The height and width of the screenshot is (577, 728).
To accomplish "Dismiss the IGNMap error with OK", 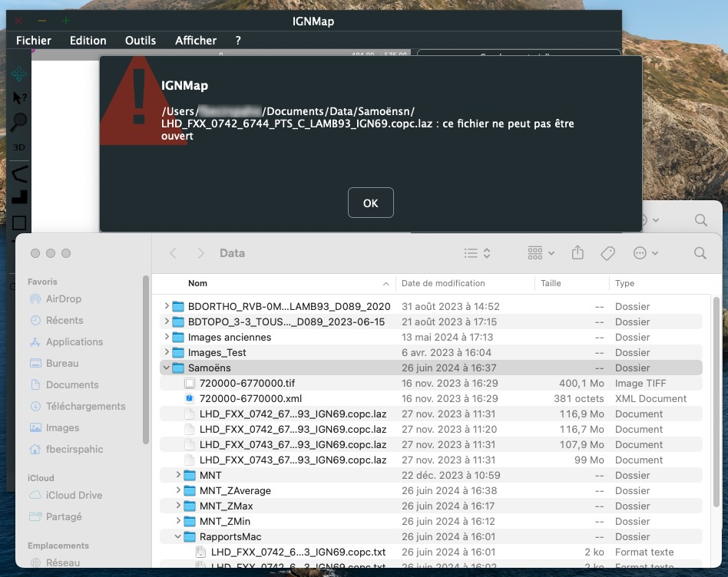I will [370, 203].
